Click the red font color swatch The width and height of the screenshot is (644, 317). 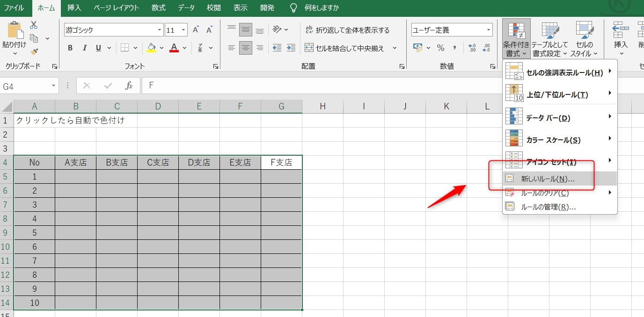click(174, 51)
